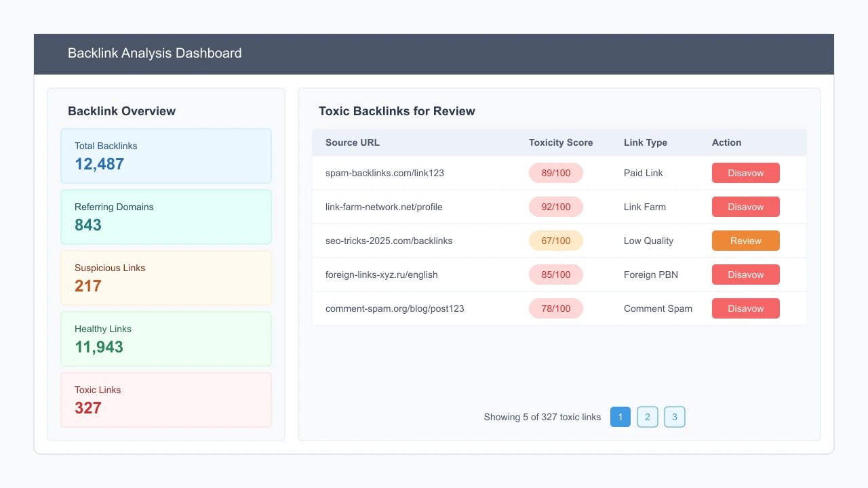
Task: Go to page 1 of toxic links
Action: pyautogui.click(x=620, y=417)
